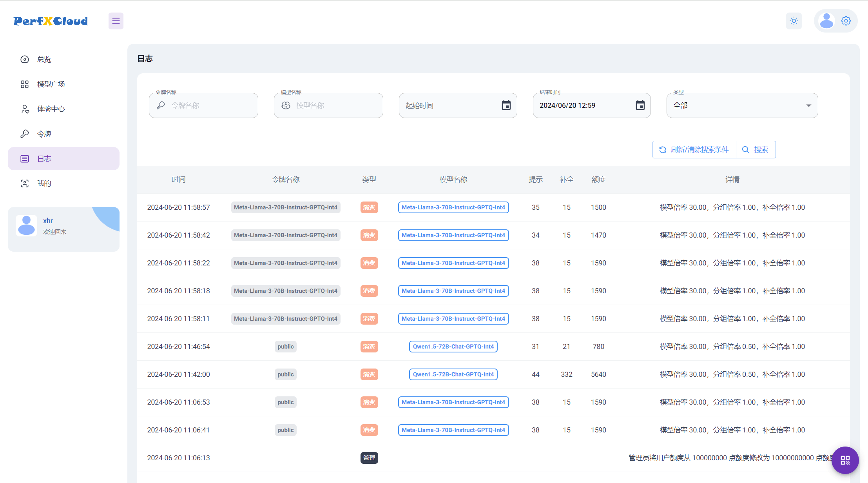Click the 我的 face-scan icon
The width and height of the screenshot is (868, 483).
[25, 183]
